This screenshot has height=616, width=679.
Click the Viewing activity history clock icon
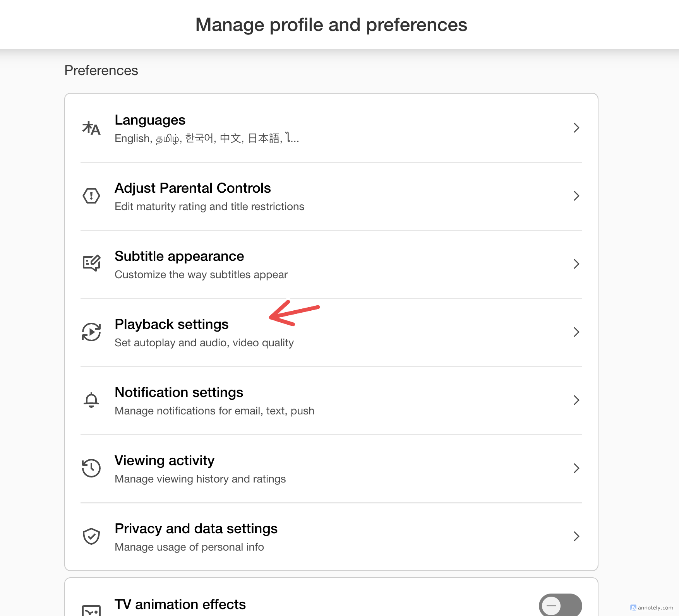(x=91, y=468)
